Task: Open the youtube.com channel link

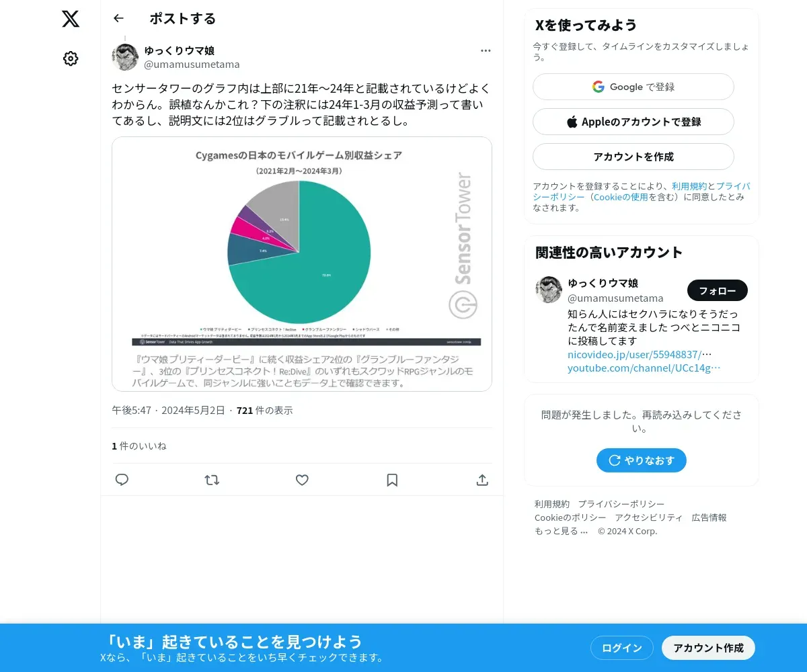Action: (x=644, y=368)
